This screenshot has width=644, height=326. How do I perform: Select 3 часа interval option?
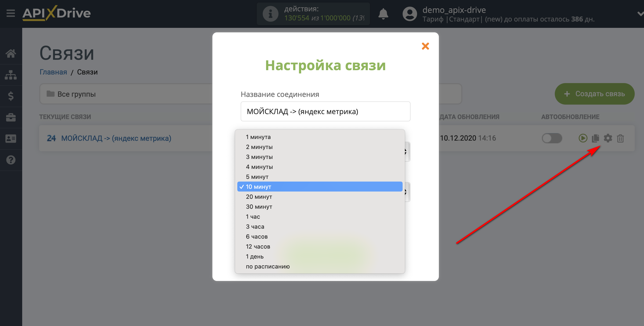pyautogui.click(x=320, y=227)
